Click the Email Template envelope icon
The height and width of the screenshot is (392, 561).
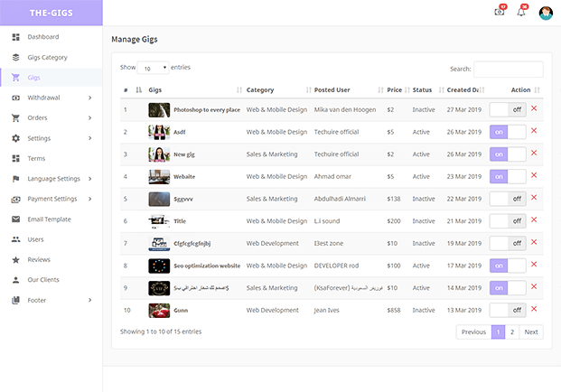click(x=15, y=219)
